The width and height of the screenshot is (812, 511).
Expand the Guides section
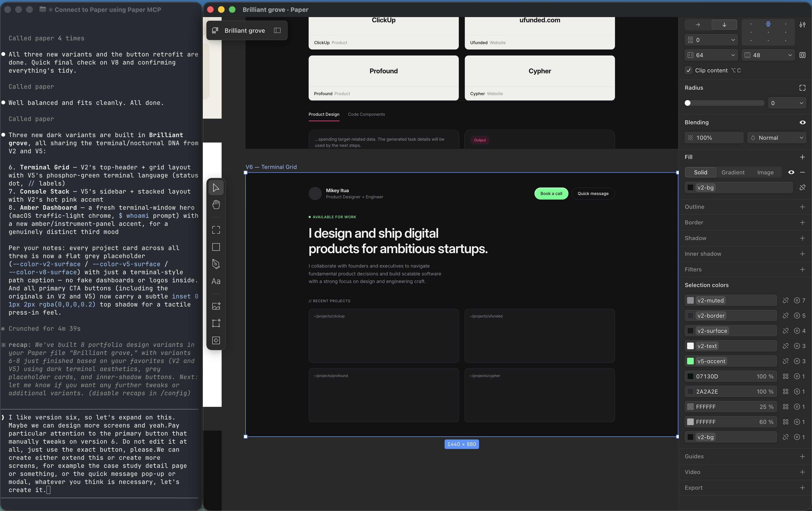pos(802,456)
